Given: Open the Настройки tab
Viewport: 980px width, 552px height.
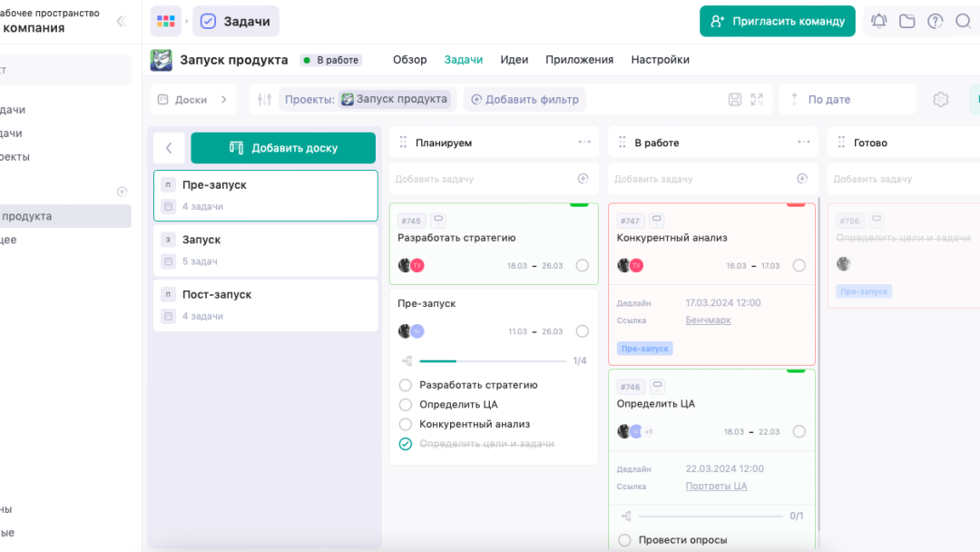Looking at the screenshot, I should coord(660,60).
